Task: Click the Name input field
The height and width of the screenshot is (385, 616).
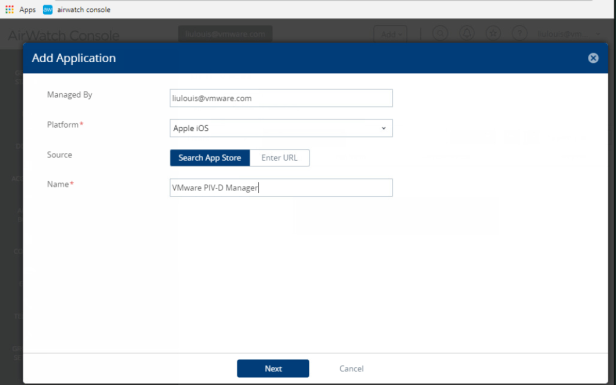Action: pos(281,188)
